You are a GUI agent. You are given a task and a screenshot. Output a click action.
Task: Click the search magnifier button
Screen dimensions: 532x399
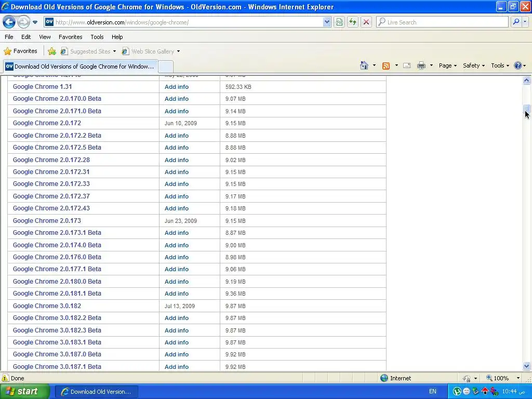516,22
